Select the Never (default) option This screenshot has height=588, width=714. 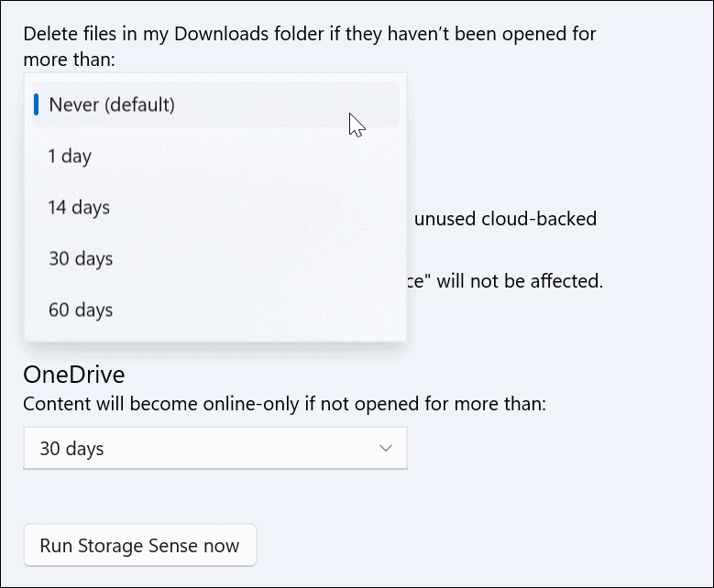111,104
